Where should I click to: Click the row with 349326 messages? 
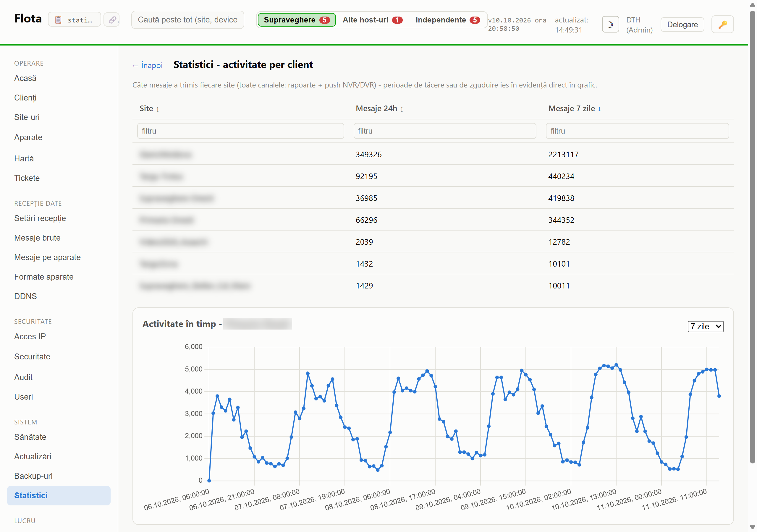pos(433,154)
